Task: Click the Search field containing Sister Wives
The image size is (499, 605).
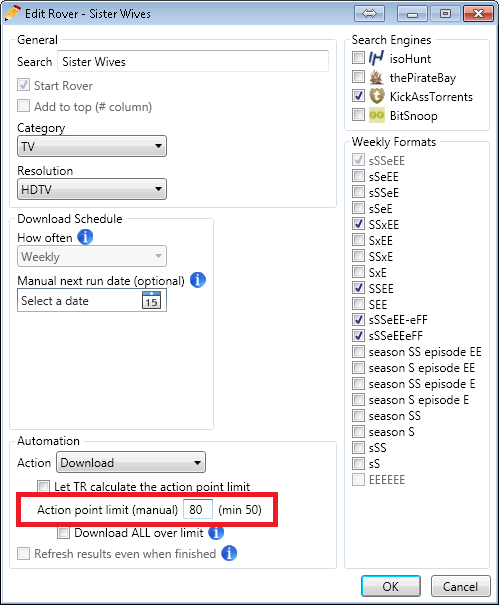Action: [193, 61]
